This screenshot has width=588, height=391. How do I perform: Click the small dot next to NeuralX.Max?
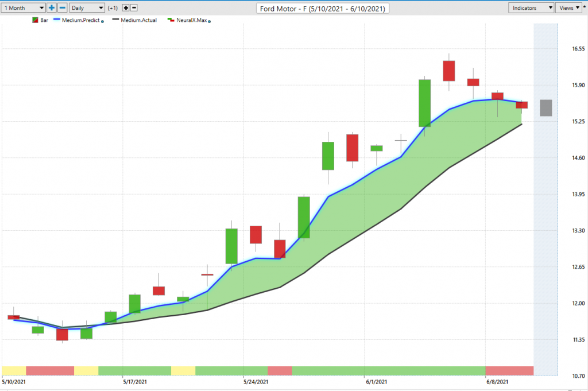209,21
